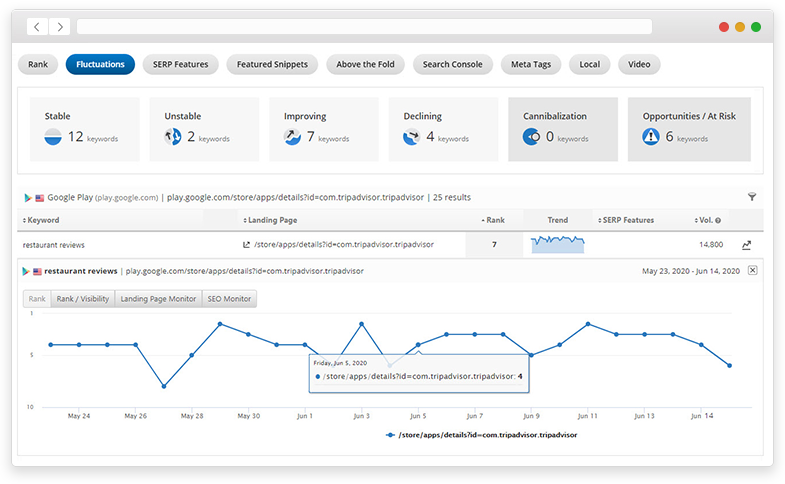The image size is (785, 484).
Task: Open the filter funnel icon
Action: pyautogui.click(x=752, y=198)
